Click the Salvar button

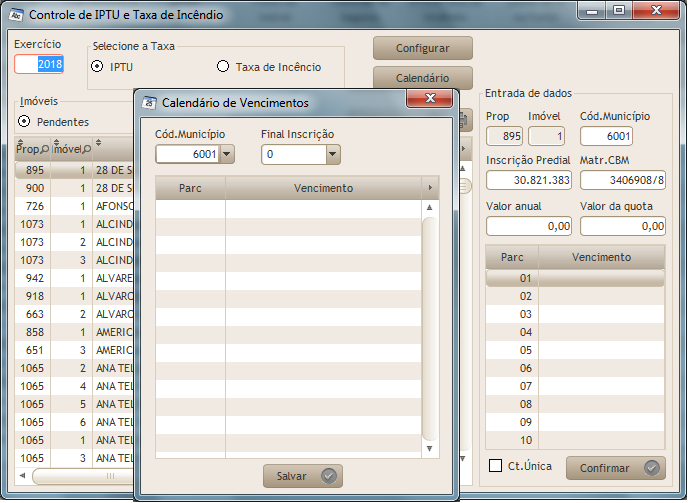[x=303, y=476]
